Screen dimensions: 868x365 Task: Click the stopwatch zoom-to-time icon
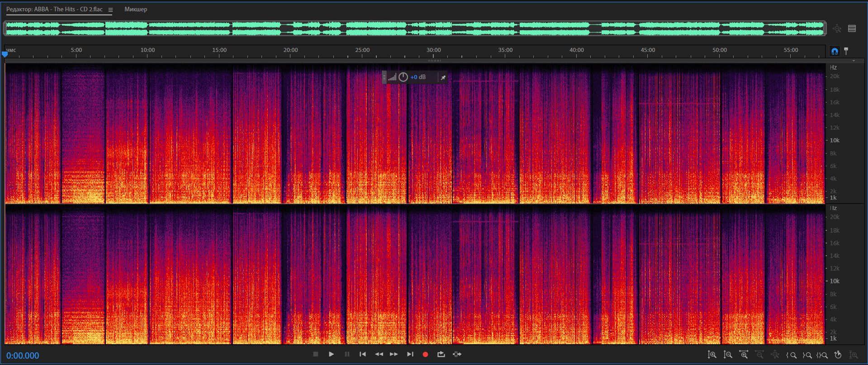coord(838,355)
